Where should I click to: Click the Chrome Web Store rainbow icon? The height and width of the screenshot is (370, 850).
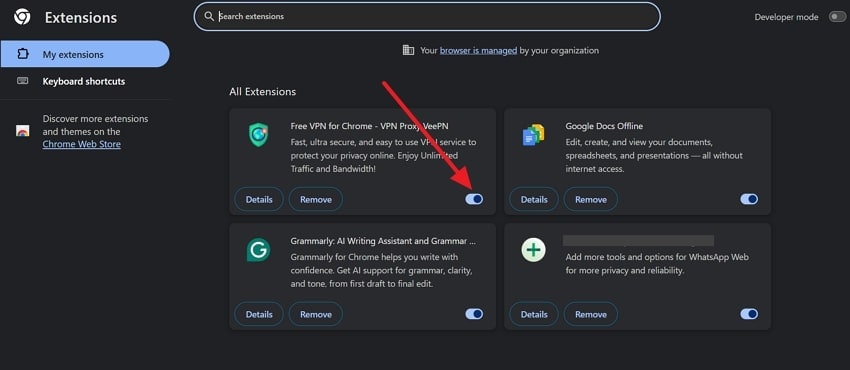(22, 131)
